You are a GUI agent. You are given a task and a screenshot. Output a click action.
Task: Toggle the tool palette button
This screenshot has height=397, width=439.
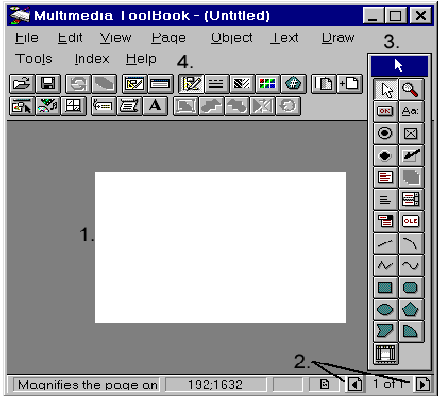tap(191, 84)
